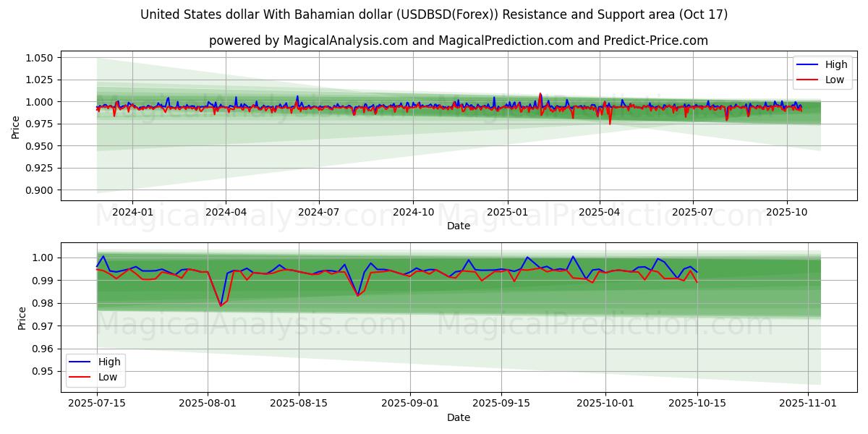Click the 2024-01 tick on top chart

pyautogui.click(x=132, y=212)
